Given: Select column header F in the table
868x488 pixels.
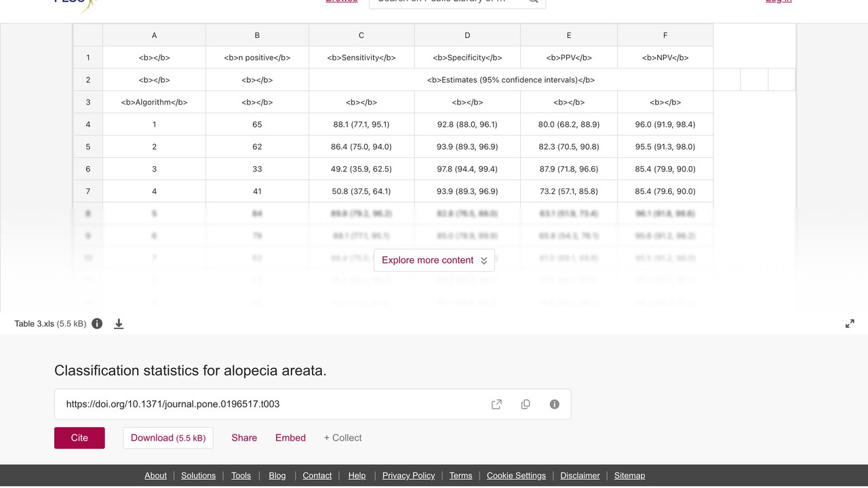Looking at the screenshot, I should click(x=665, y=35).
